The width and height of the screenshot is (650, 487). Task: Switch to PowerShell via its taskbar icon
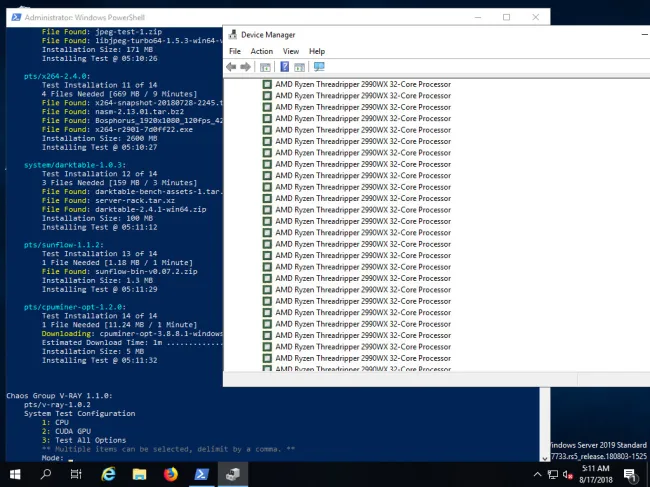coord(201,474)
